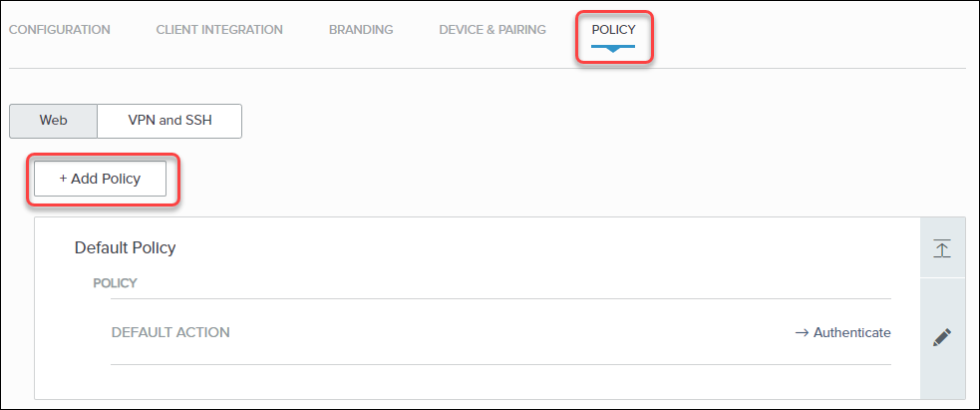
Task: Click the divider line above DEFAULT ACTION
Action: point(498,298)
